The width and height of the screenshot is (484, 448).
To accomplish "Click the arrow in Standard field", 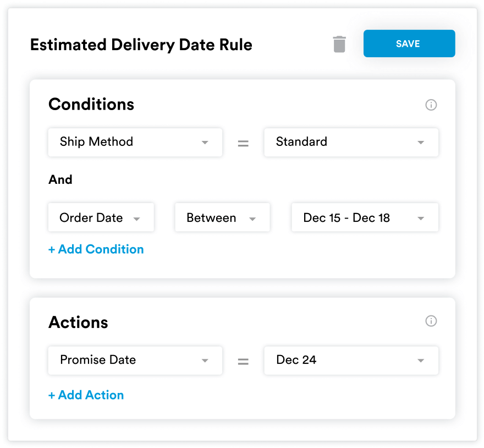I will tap(421, 143).
